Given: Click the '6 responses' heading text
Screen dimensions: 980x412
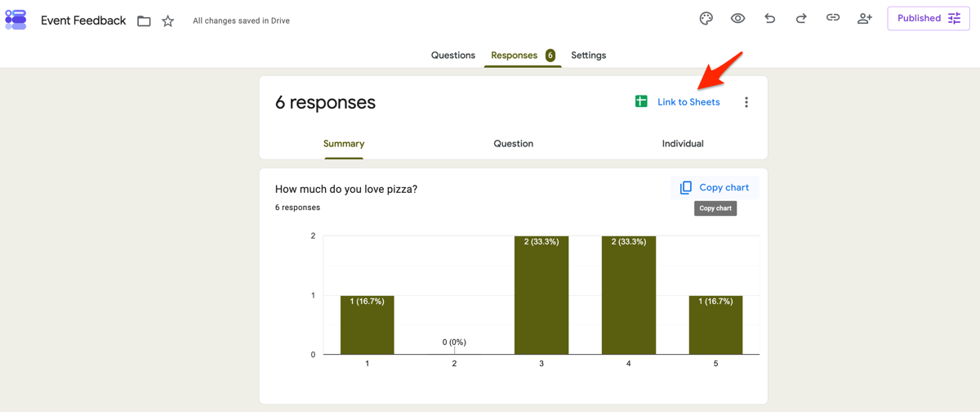Looking at the screenshot, I should (325, 102).
